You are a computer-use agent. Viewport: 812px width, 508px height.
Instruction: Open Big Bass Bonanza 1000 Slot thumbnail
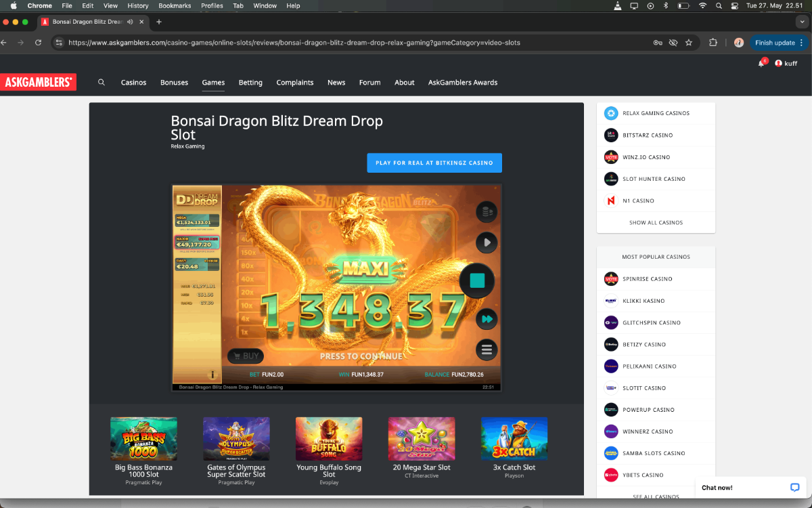pos(143,439)
